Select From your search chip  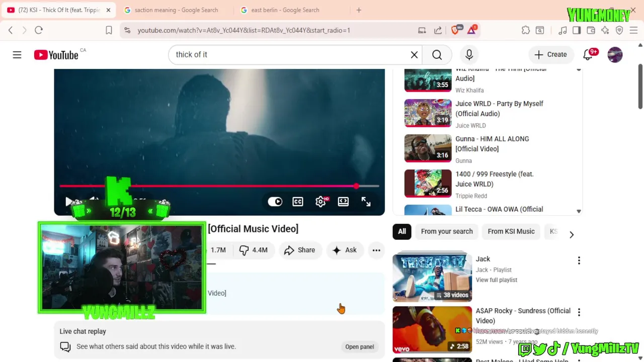447,231
